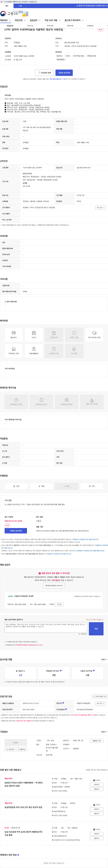The height and width of the screenshot is (868, 108).
Task: Switch to the 개인 top tab
Action: pyautogui.click(x=7, y=6)
